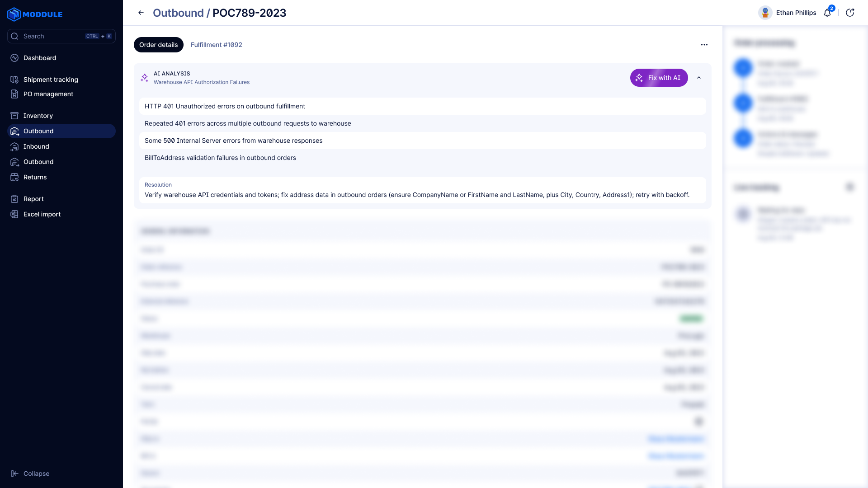Open the Report page
868x488 pixels.
tap(33, 199)
